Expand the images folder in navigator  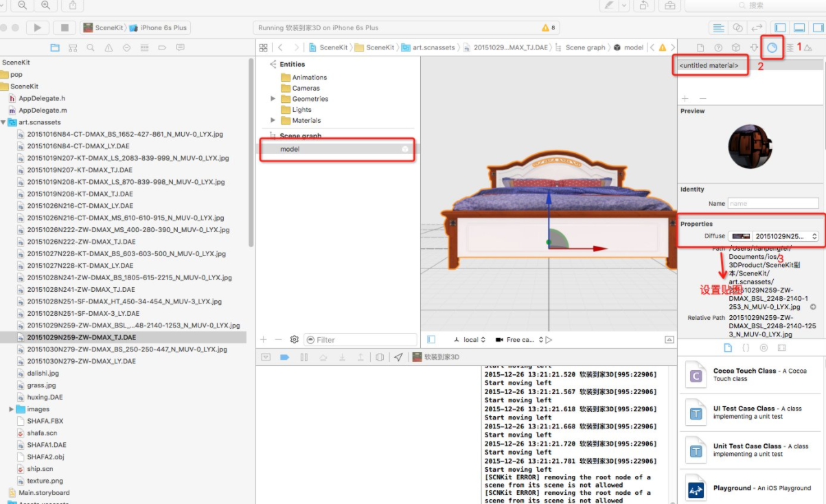[x=11, y=409]
